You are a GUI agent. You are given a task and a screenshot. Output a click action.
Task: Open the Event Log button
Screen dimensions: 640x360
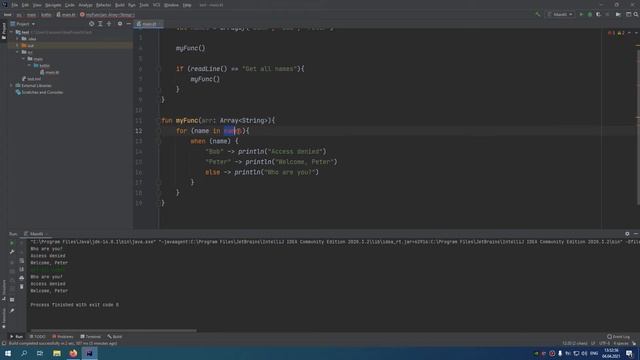click(x=619, y=337)
